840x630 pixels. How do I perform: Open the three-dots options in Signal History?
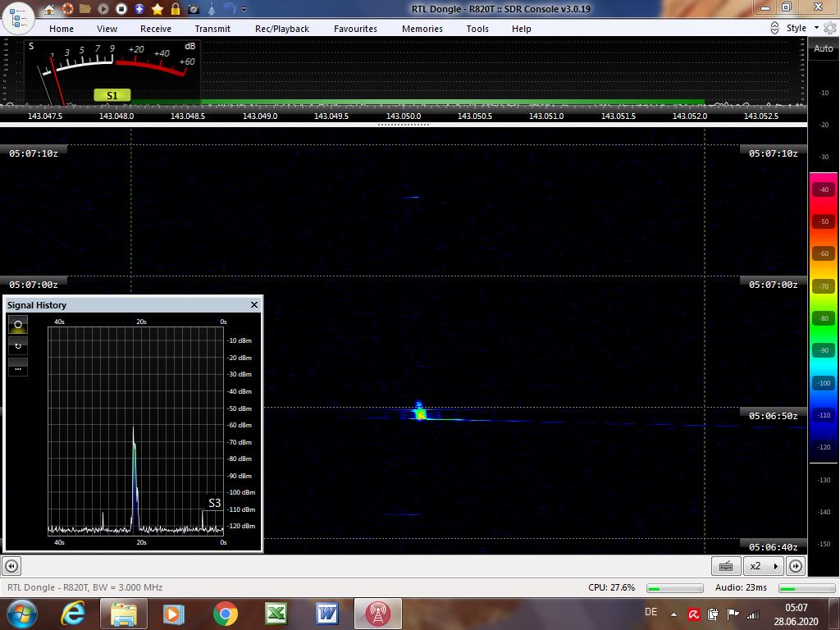click(x=18, y=367)
